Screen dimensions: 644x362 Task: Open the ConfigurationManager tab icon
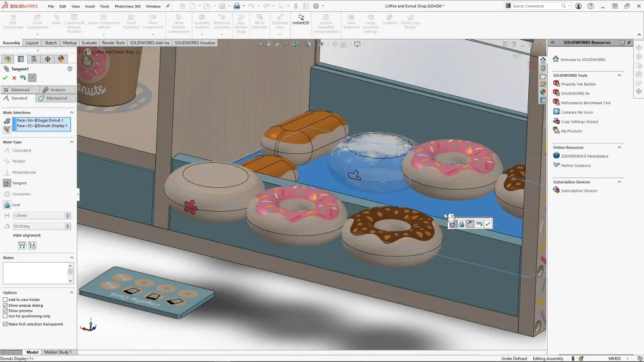point(34,59)
